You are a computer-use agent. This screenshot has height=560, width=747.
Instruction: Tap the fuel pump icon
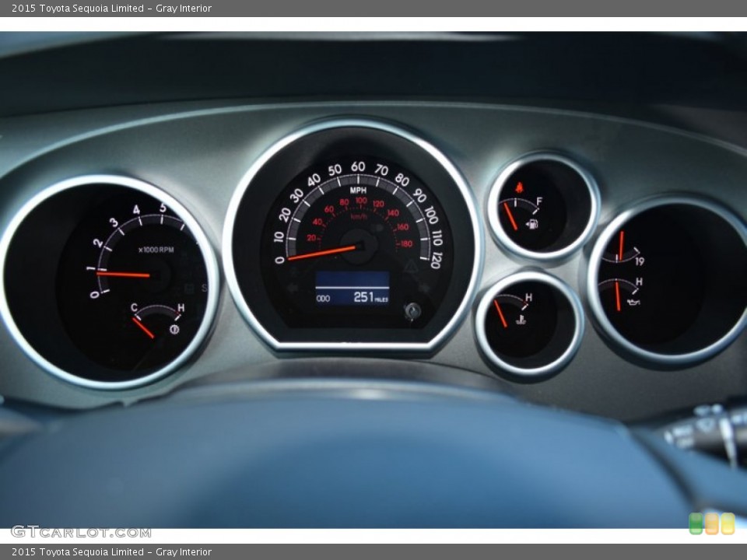pyautogui.click(x=531, y=223)
